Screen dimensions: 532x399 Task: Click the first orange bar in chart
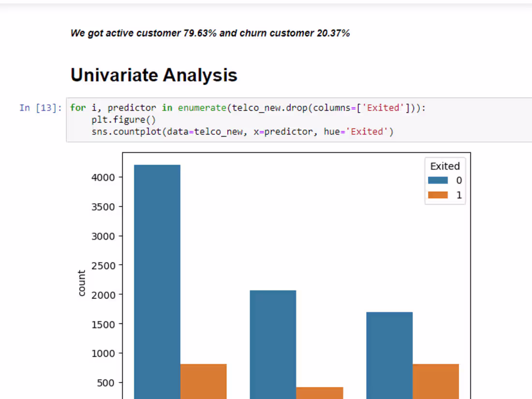(203, 382)
